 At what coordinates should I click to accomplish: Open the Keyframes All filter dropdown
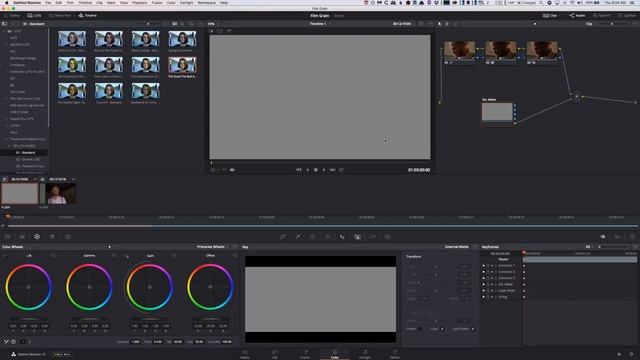[590, 247]
